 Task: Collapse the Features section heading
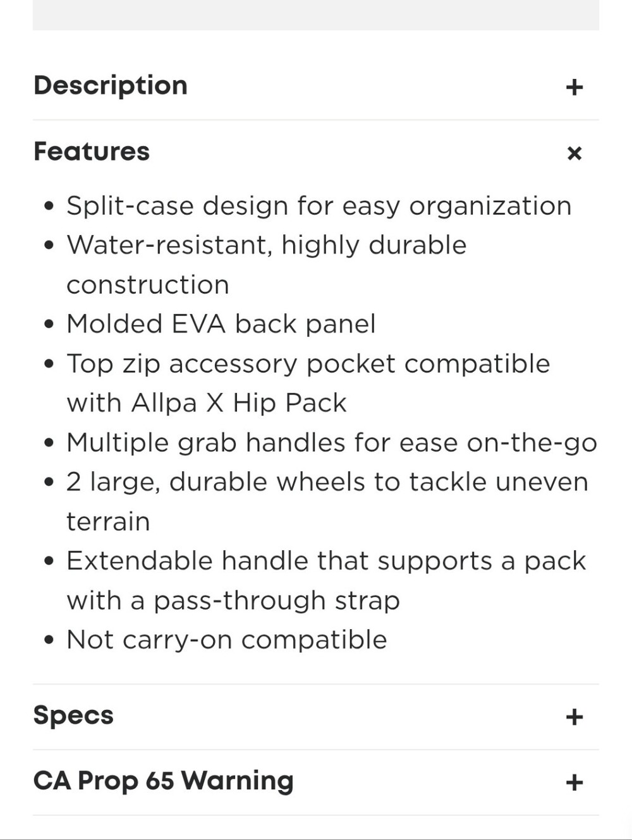click(92, 152)
